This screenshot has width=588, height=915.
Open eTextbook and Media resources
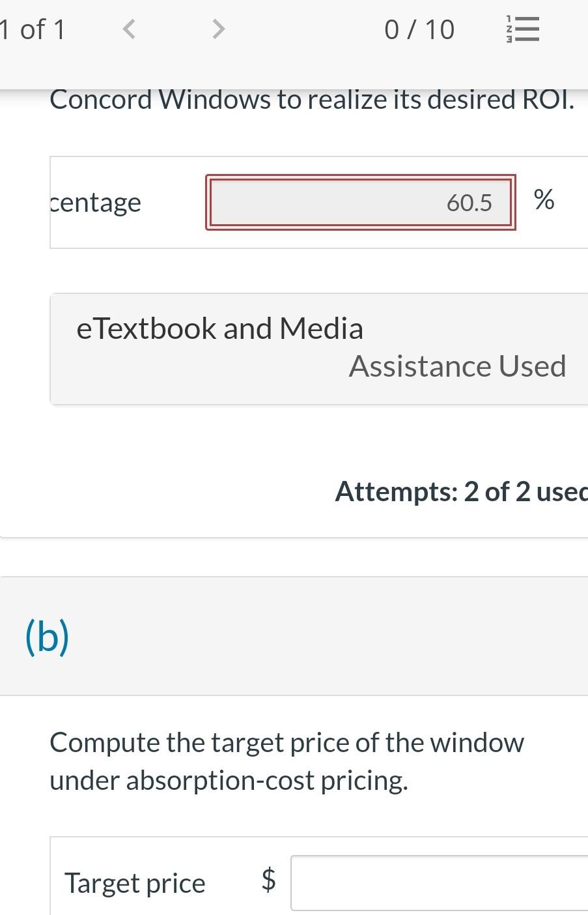(220, 328)
